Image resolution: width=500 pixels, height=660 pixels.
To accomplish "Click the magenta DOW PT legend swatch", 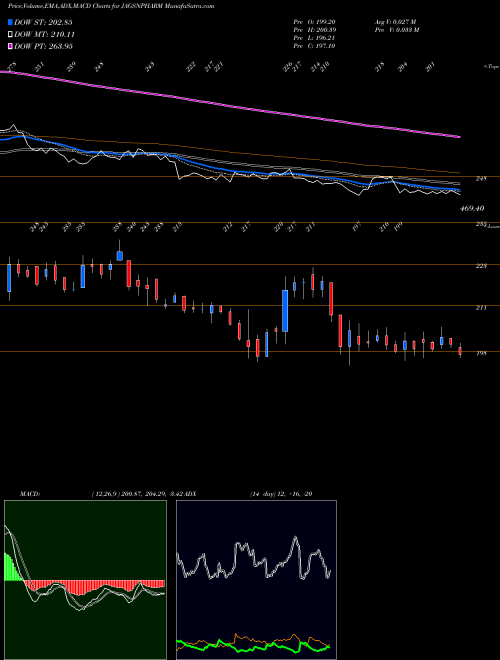I will pos(11,46).
